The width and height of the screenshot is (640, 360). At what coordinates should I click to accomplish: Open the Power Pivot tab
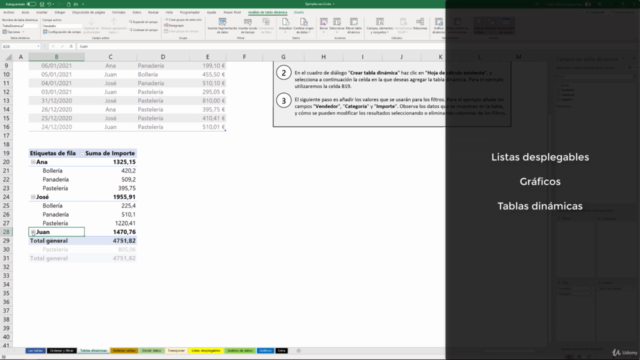232,13
